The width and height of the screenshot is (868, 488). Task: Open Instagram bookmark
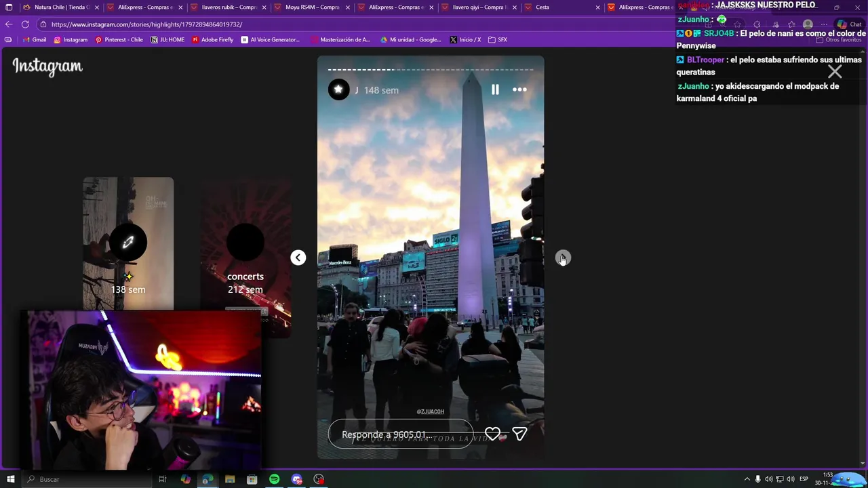(x=71, y=40)
